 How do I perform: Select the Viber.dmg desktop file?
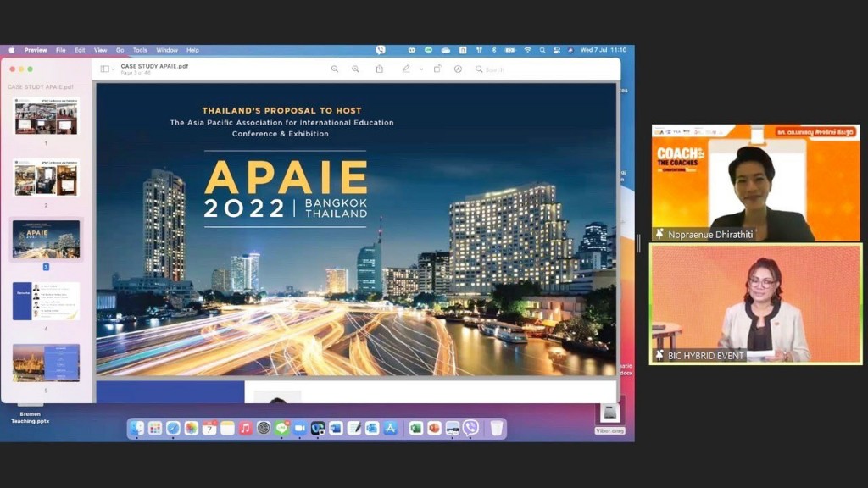tap(610, 419)
